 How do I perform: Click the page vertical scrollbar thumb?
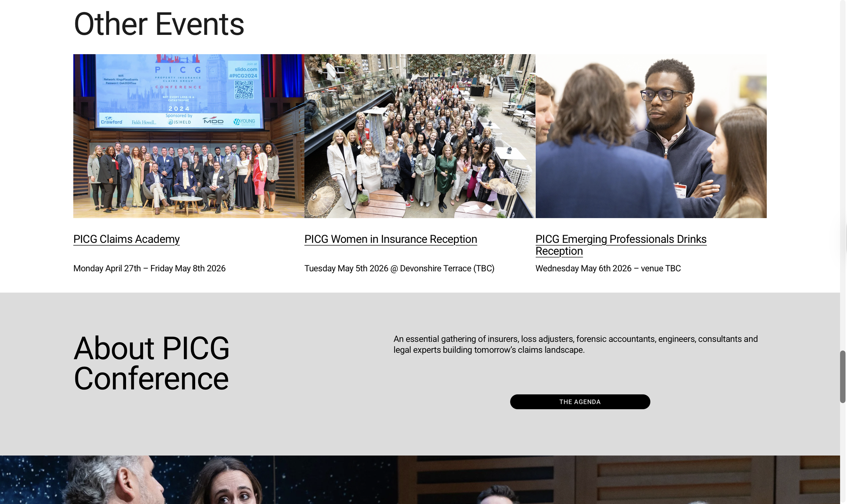click(x=843, y=377)
